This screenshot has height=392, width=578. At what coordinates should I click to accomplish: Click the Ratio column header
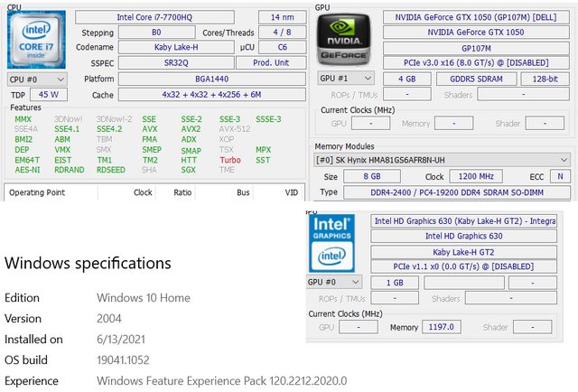pyautogui.click(x=182, y=192)
